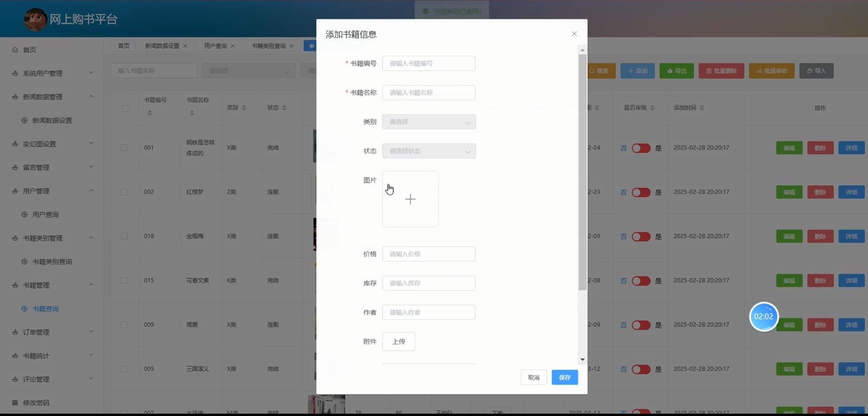Image resolution: width=868 pixels, height=416 pixels.
Task: Click the 新闻数据管理 sidebar icon
Action: tap(15, 97)
